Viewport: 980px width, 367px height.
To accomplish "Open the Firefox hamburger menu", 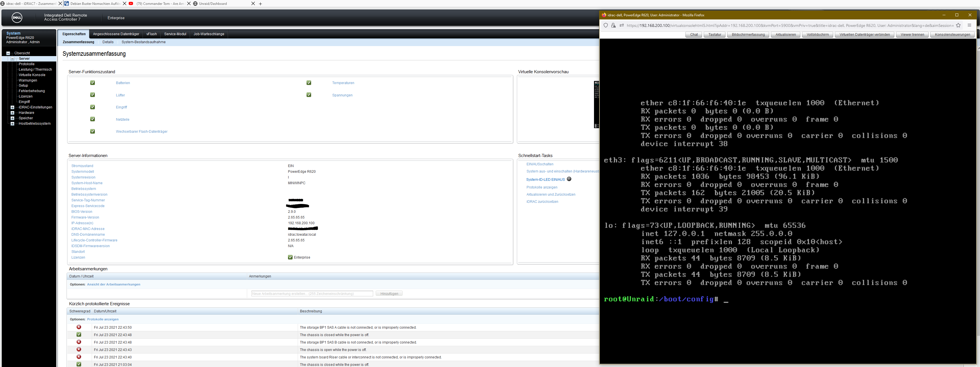I will click(x=969, y=25).
